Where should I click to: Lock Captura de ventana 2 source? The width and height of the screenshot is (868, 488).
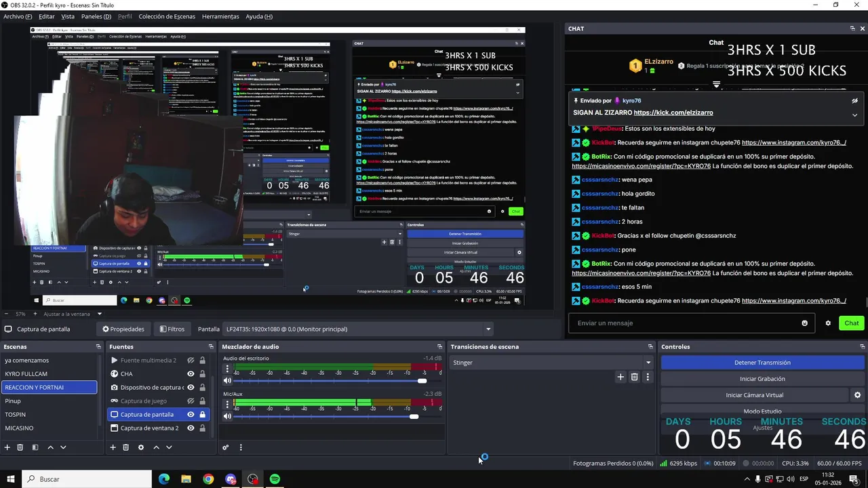tap(202, 428)
